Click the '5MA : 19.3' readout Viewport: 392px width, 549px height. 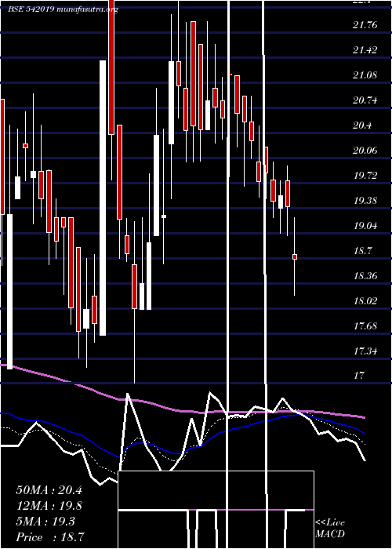45,522
